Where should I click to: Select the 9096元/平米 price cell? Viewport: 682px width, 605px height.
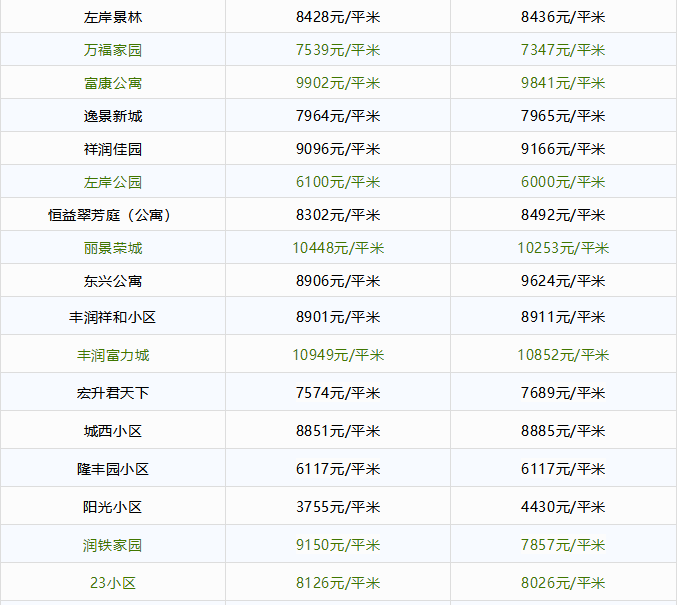[338, 149]
